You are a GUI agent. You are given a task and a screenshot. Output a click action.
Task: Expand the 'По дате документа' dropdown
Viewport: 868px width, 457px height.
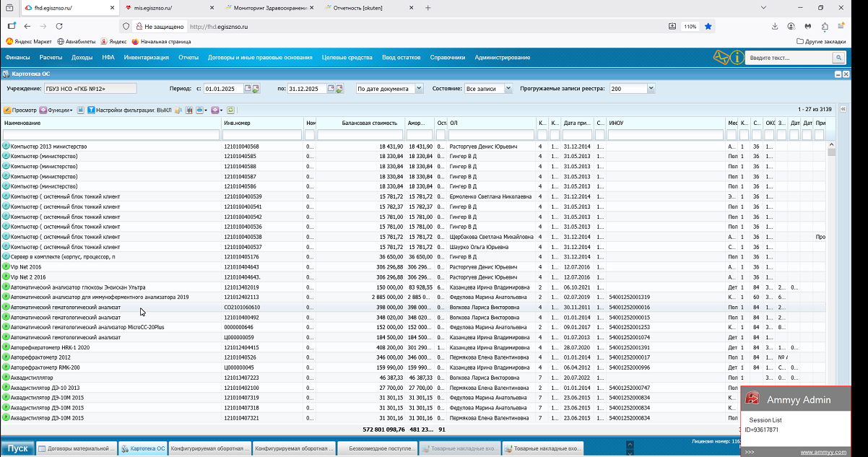click(419, 89)
